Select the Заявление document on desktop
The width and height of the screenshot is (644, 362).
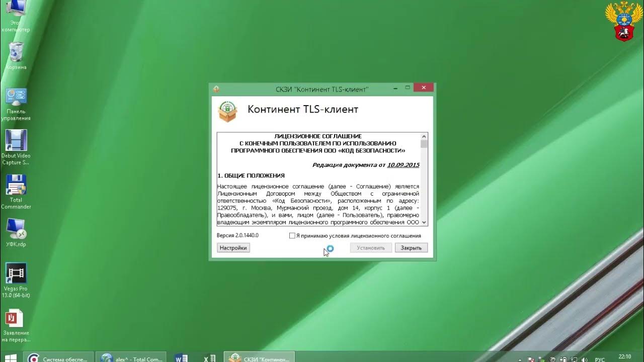(x=16, y=326)
